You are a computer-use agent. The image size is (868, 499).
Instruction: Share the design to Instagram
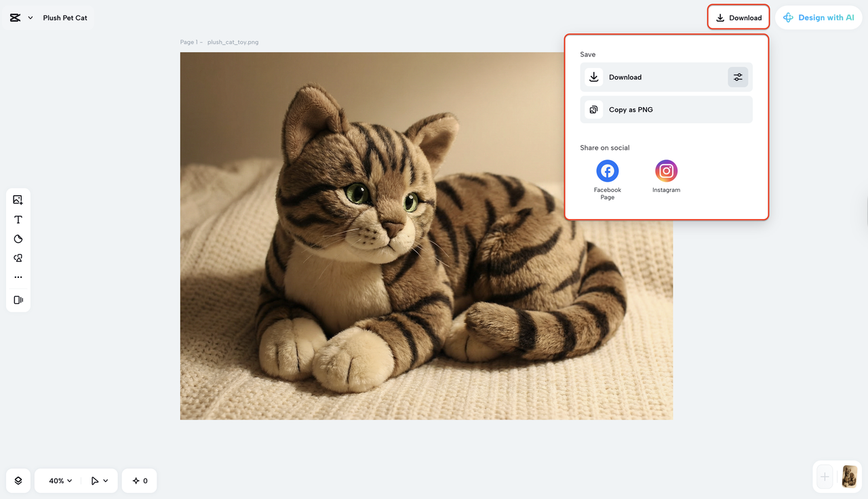(666, 171)
